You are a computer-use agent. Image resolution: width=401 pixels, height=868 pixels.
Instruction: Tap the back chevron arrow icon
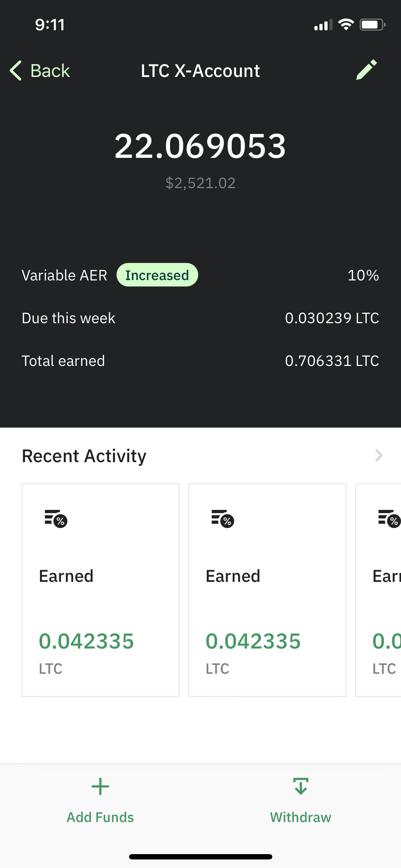(x=16, y=71)
